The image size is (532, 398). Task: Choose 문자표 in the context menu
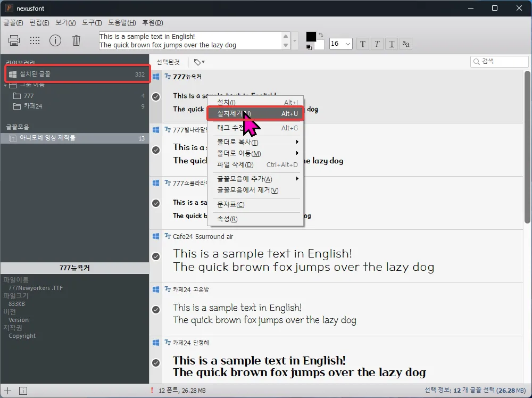coord(255,205)
